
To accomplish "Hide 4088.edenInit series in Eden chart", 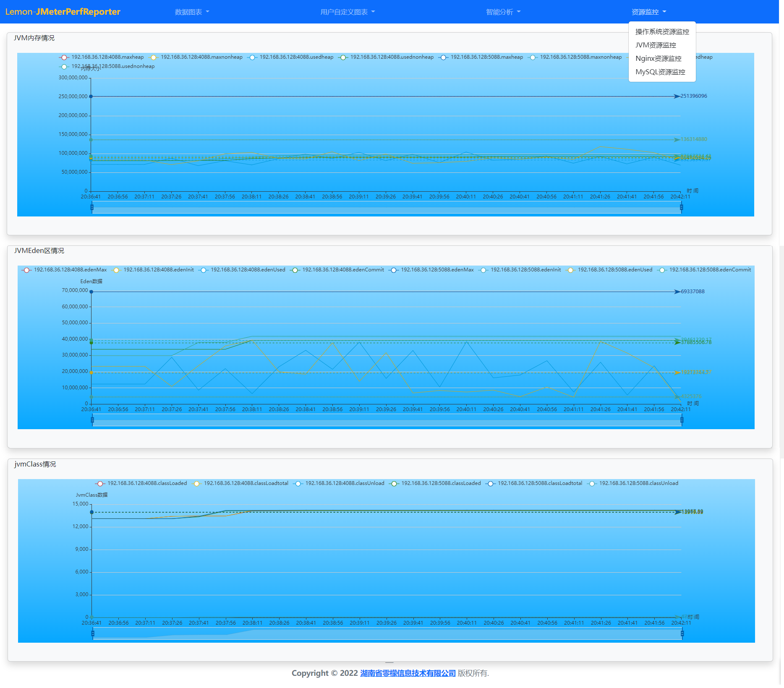I will [153, 270].
